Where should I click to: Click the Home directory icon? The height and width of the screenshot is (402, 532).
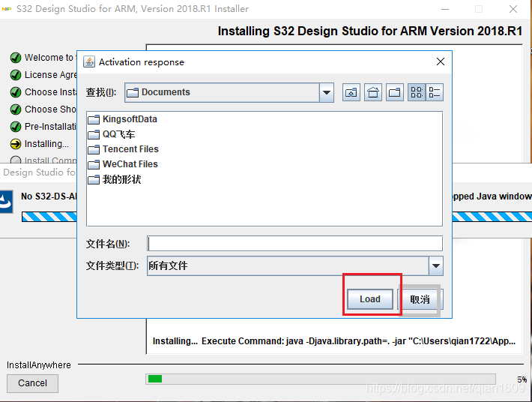click(x=373, y=92)
